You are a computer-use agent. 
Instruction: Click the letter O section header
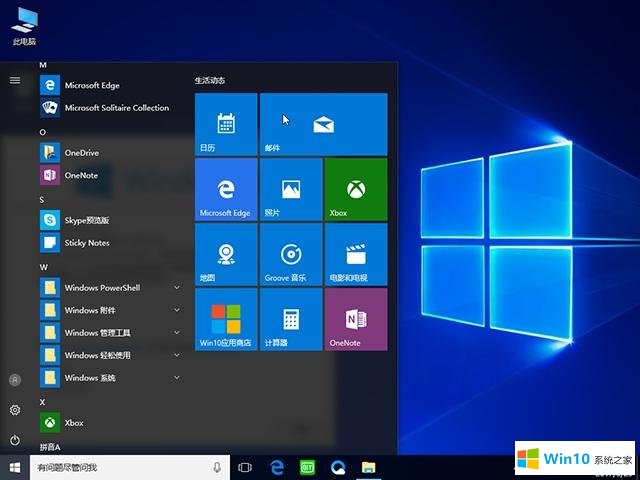pyautogui.click(x=43, y=132)
